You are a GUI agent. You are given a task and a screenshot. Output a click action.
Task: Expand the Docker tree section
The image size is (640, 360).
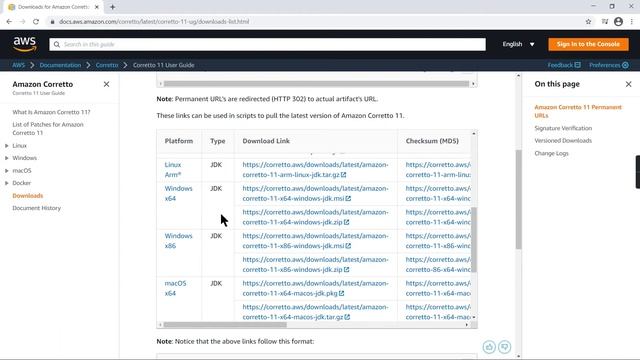pyautogui.click(x=7, y=183)
